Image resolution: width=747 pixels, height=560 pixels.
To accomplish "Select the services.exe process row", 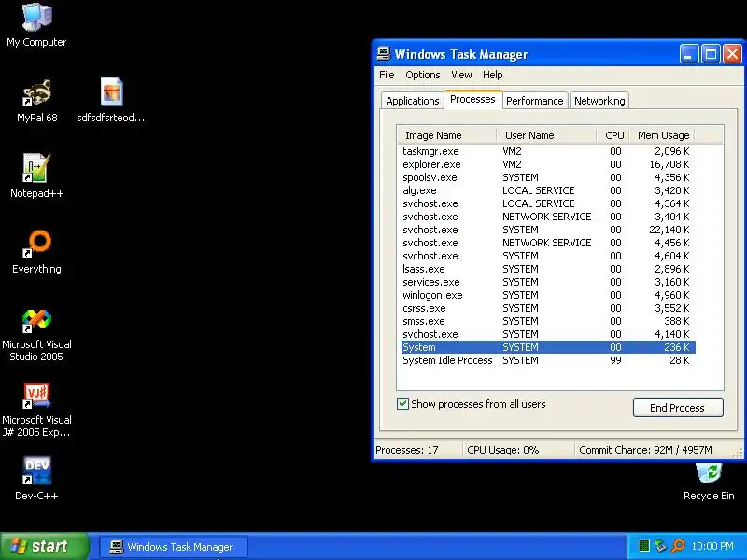I will pos(546,282).
